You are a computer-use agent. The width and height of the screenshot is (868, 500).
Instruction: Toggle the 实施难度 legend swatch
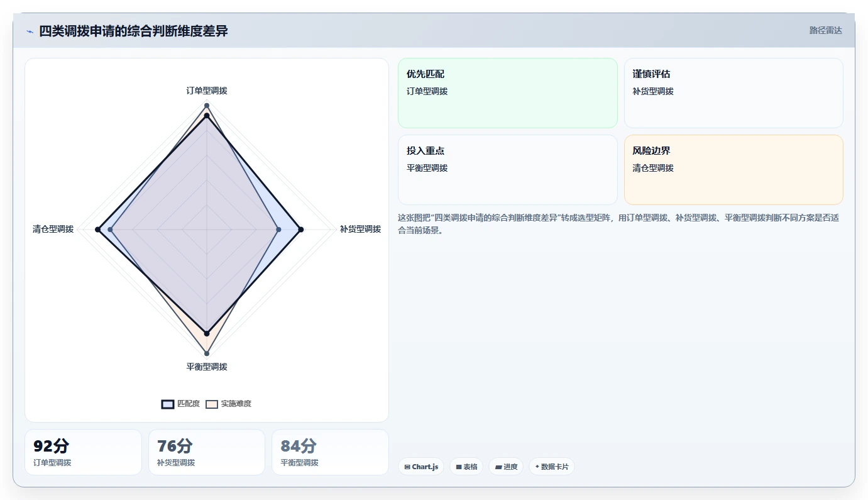click(212, 404)
